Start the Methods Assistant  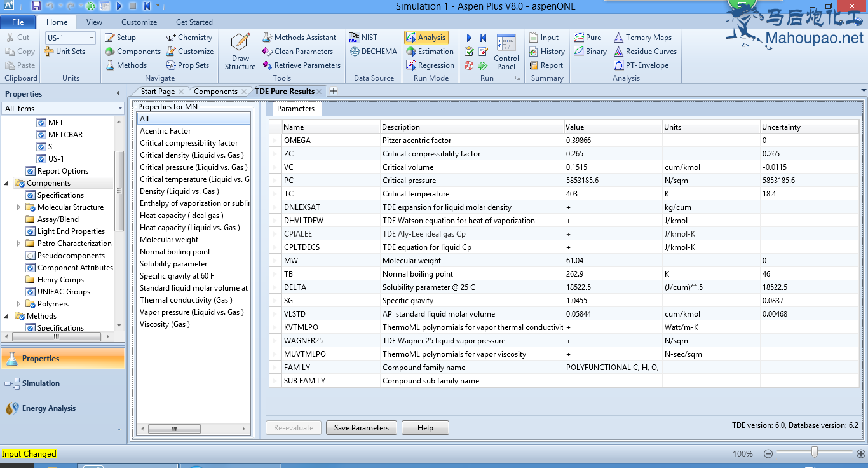click(299, 38)
